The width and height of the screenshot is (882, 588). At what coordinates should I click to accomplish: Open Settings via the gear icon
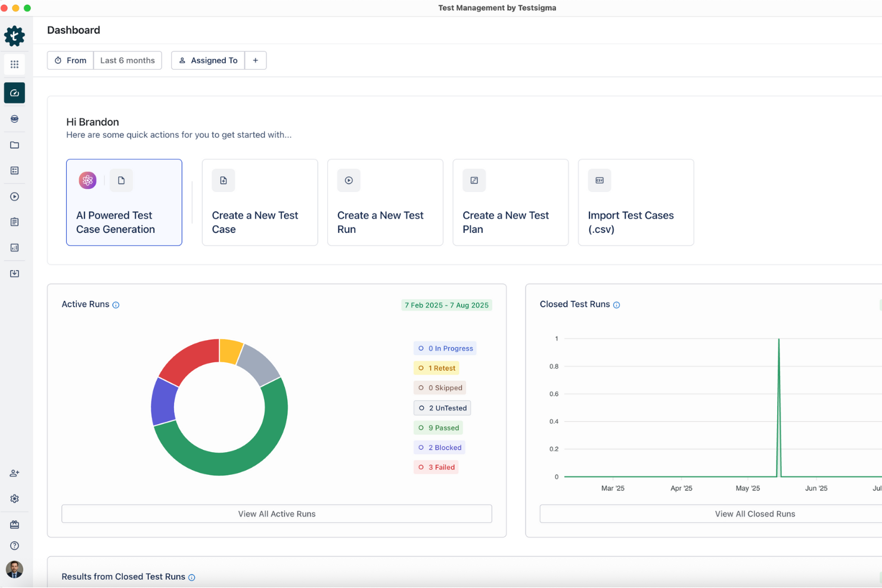[14, 498]
